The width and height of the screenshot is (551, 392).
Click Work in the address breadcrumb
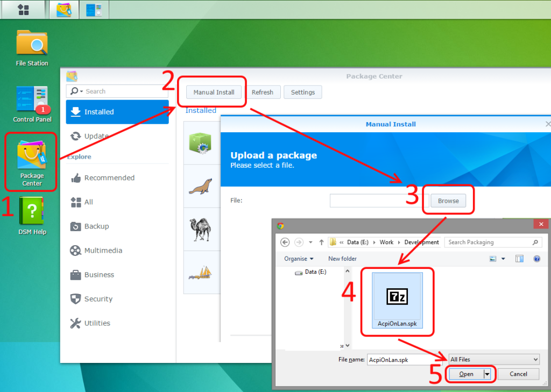click(386, 243)
